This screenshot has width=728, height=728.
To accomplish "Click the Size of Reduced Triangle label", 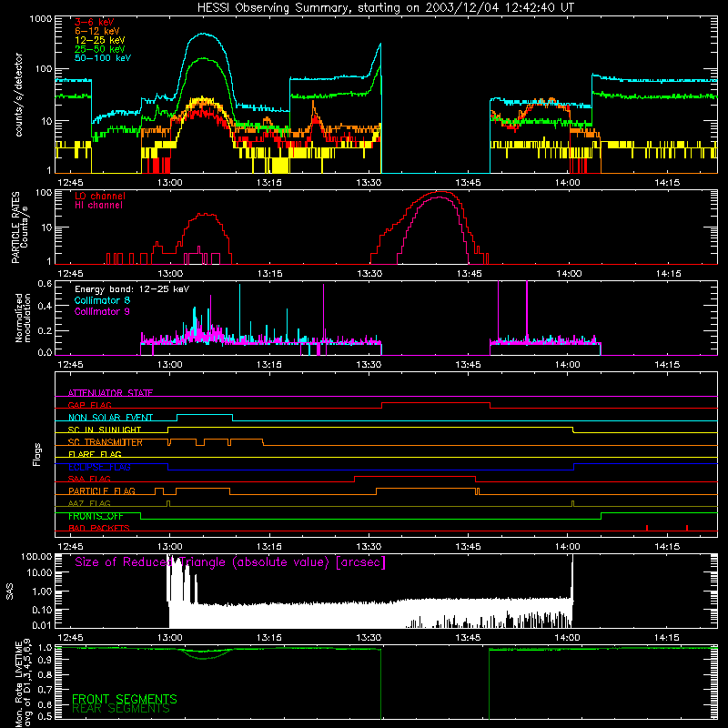I will pyautogui.click(x=230, y=562).
